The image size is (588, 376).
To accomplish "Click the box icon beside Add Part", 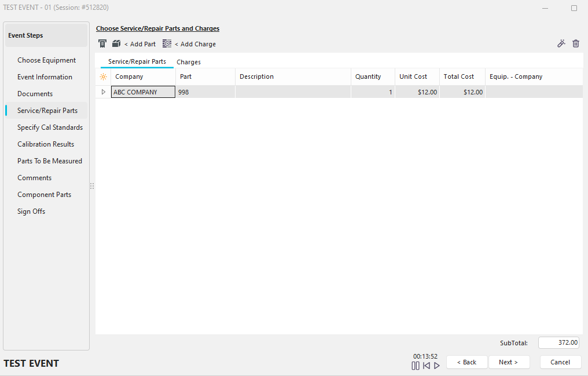I will click(116, 43).
